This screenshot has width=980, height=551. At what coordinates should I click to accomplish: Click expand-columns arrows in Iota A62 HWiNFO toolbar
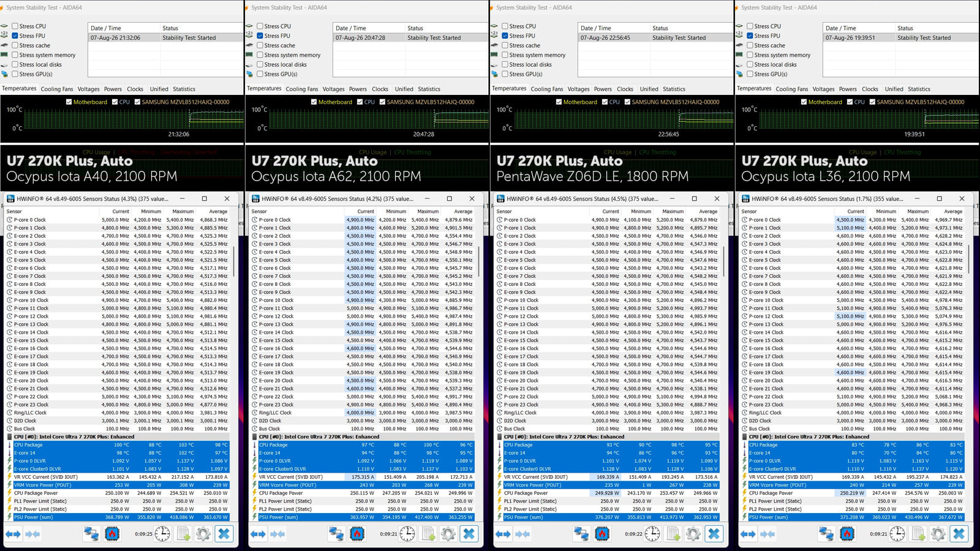pyautogui.click(x=258, y=534)
